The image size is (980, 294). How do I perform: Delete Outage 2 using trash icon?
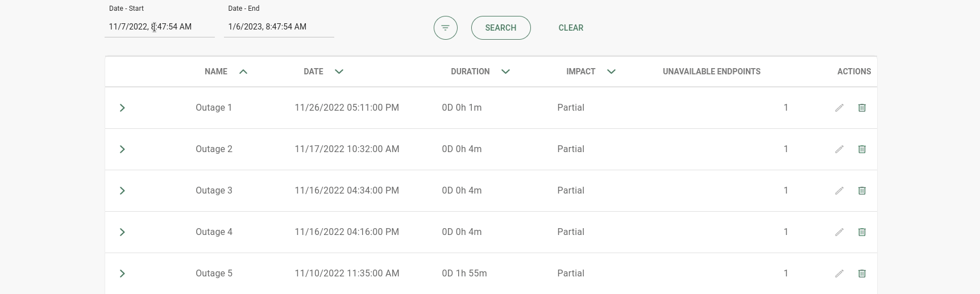(862, 149)
